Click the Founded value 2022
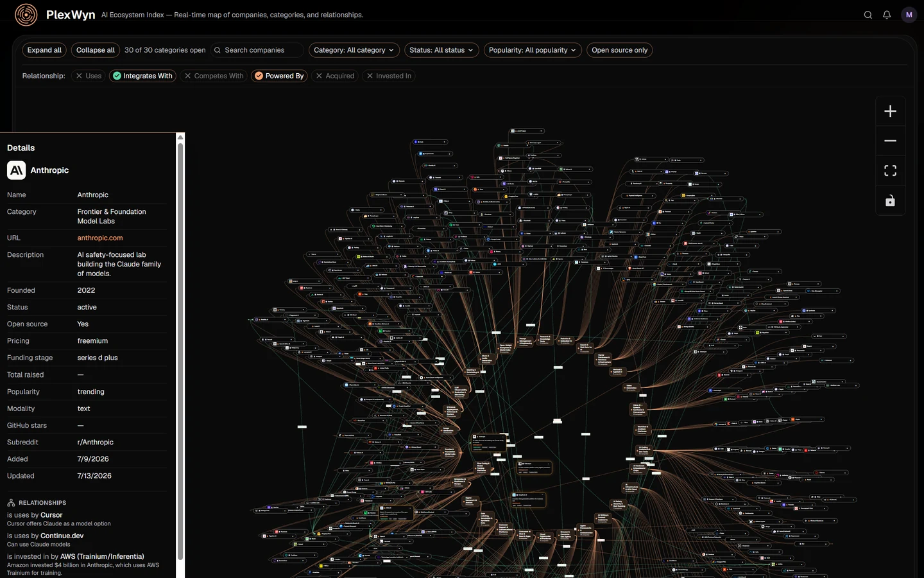 86,290
